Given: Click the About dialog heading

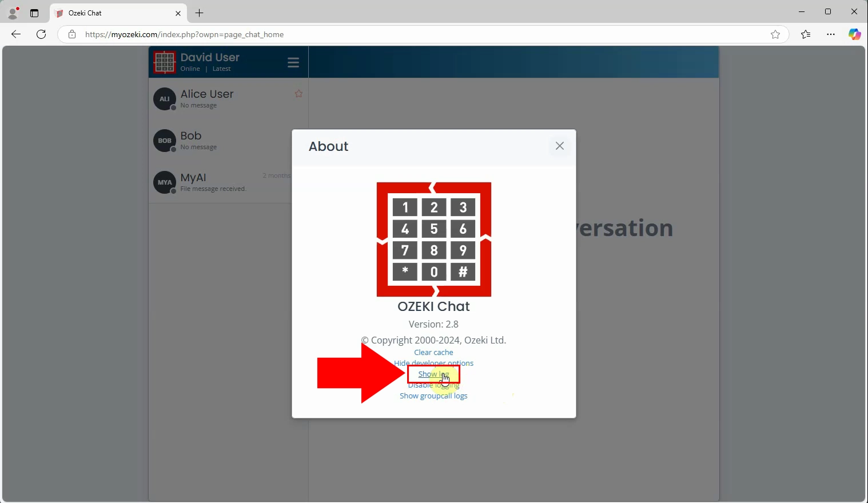Looking at the screenshot, I should tap(328, 146).
